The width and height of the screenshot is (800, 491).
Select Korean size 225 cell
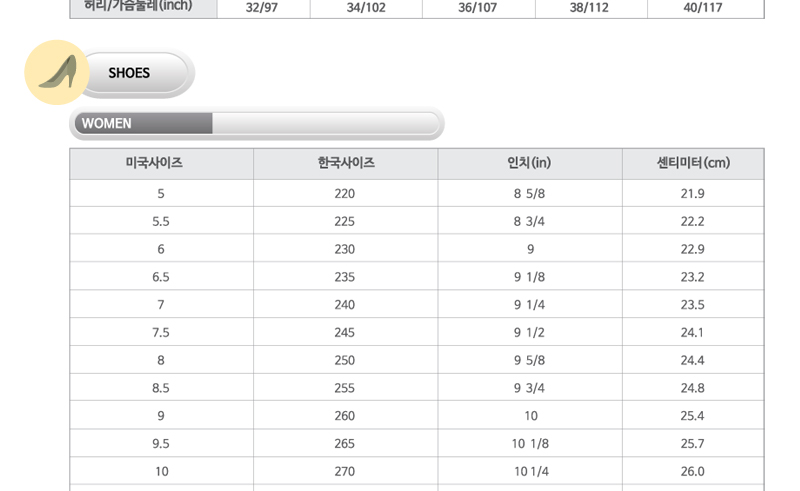pos(345,222)
